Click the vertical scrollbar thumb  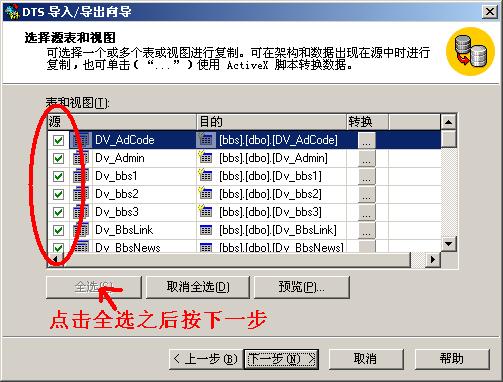click(x=448, y=139)
